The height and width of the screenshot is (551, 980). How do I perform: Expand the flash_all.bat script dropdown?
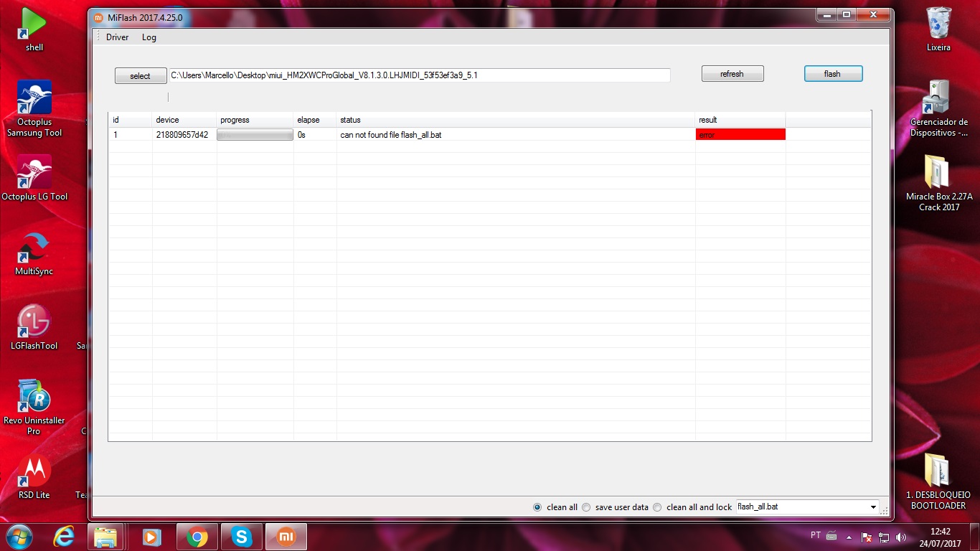point(873,507)
